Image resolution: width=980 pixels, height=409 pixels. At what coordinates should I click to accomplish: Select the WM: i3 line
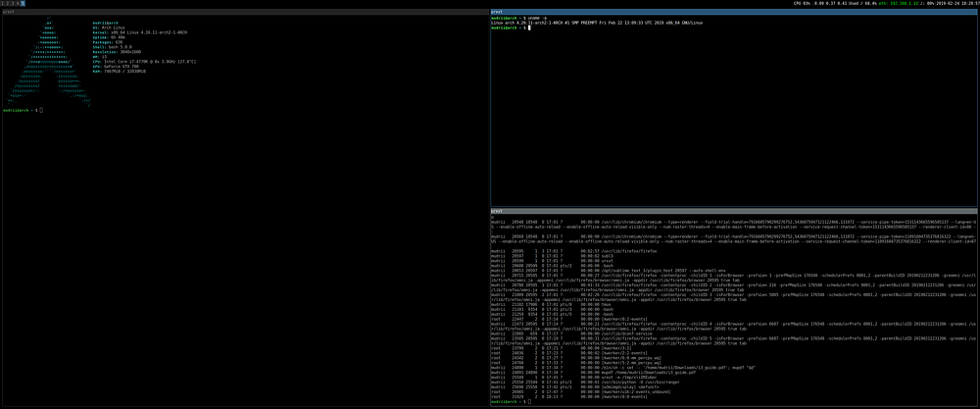pyautogui.click(x=100, y=56)
